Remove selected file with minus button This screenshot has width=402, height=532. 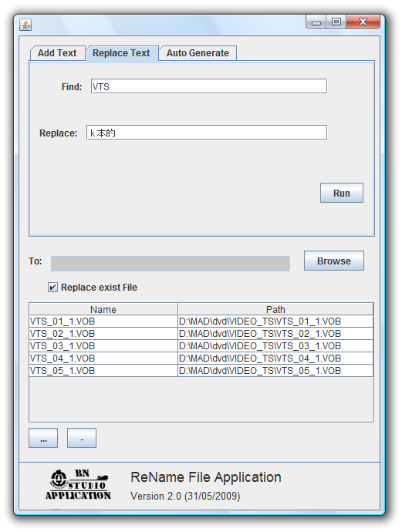click(x=82, y=438)
